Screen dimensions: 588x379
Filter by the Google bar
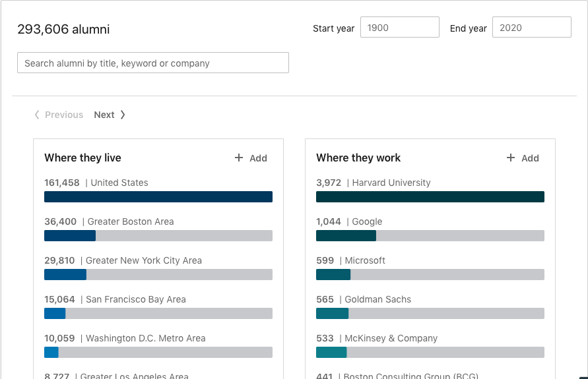(430, 235)
